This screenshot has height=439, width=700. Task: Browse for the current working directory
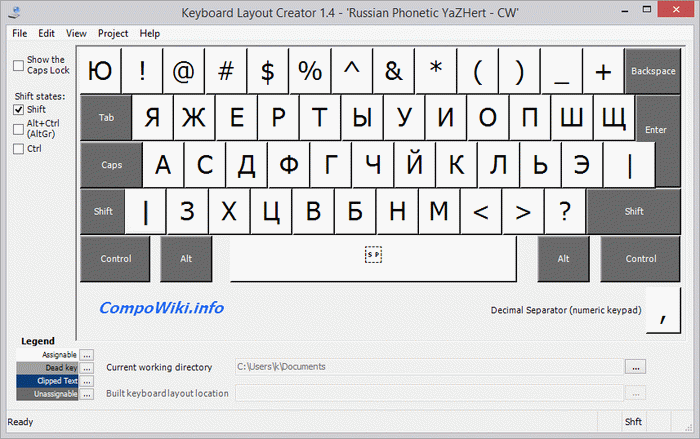(x=635, y=367)
